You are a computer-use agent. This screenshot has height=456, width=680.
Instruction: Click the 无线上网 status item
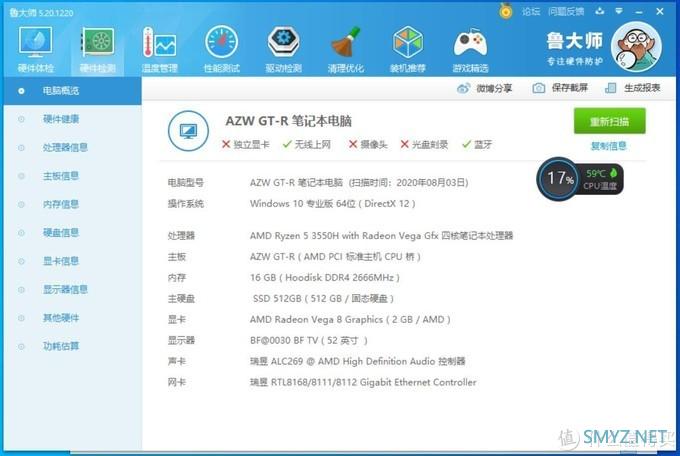tap(307, 144)
